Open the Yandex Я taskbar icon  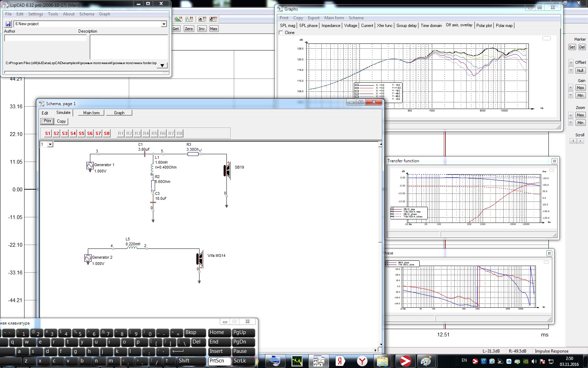(x=340, y=361)
